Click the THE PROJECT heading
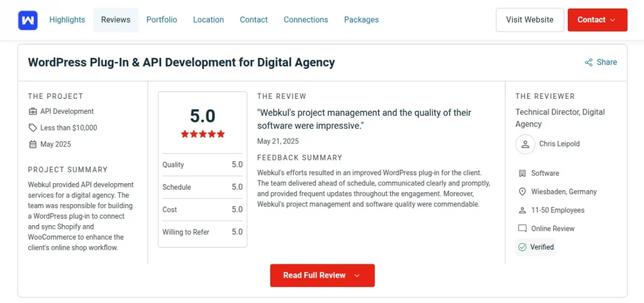This screenshot has height=303, width=644. (x=56, y=96)
